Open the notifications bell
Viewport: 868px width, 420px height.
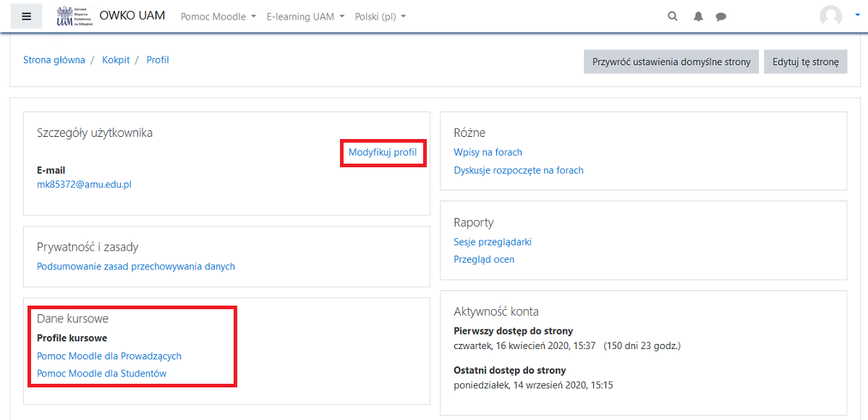698,17
